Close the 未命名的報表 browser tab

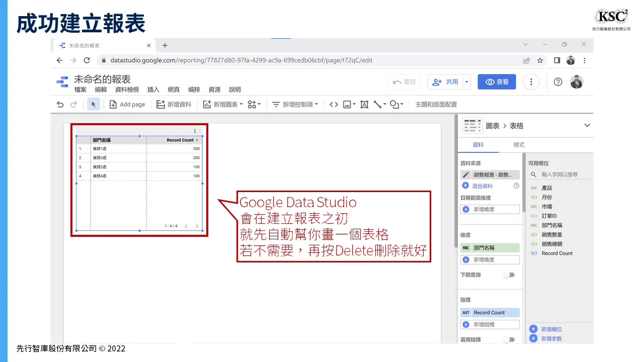(148, 45)
